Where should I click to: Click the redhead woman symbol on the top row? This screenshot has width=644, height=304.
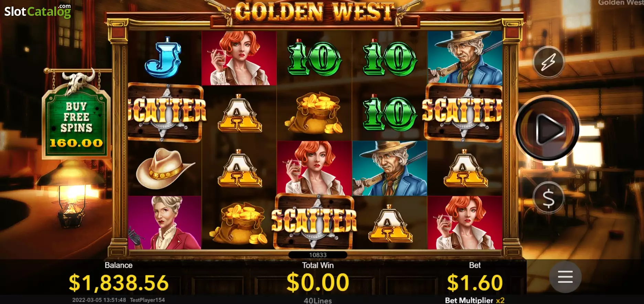click(x=239, y=58)
